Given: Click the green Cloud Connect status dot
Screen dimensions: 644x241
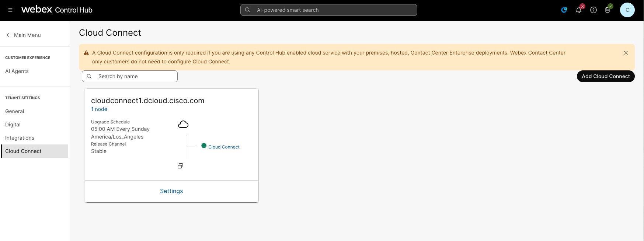Looking at the screenshot, I should [x=204, y=146].
